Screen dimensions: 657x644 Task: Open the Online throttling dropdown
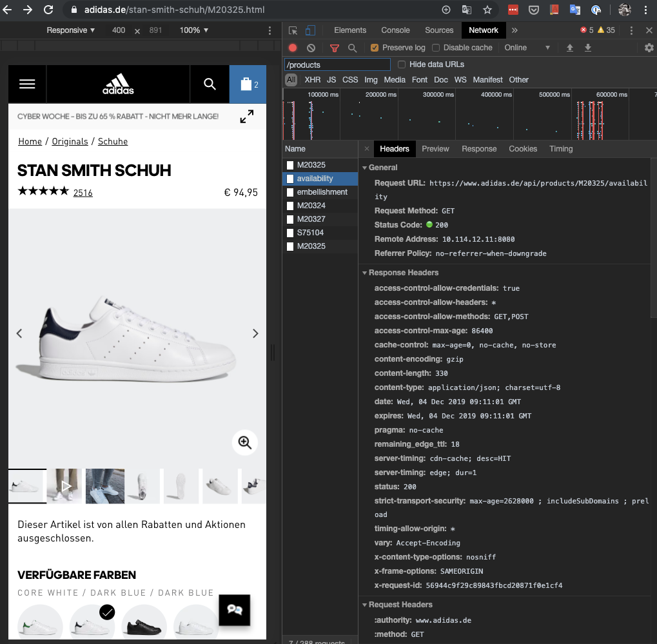[527, 48]
